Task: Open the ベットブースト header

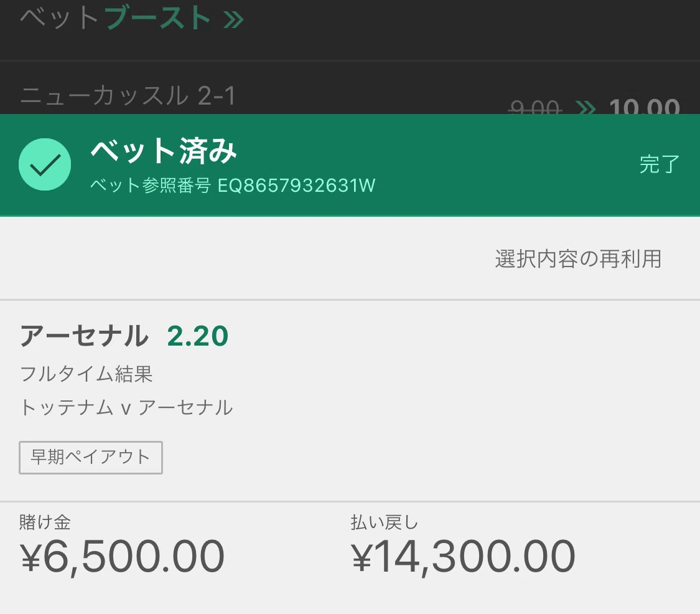Action: pyautogui.click(x=132, y=18)
